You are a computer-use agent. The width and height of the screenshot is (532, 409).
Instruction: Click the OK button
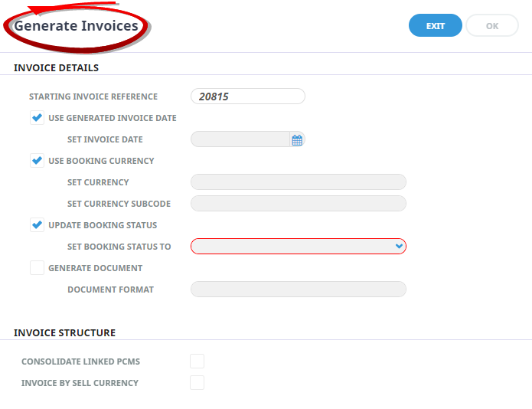point(492,25)
